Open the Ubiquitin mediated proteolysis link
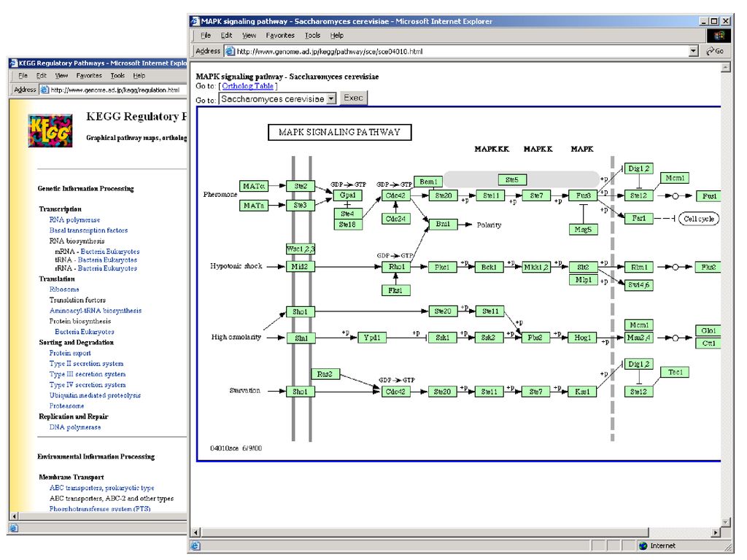747x560 pixels. tap(95, 395)
